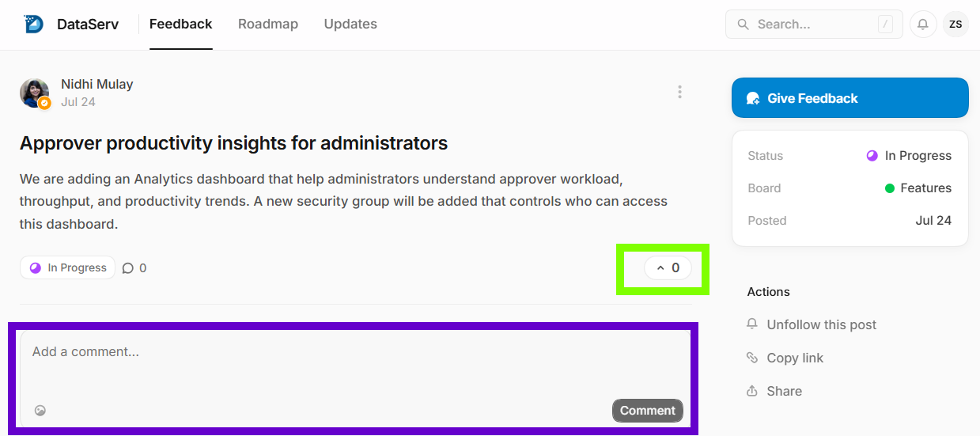980x436 pixels.
Task: Switch to the Updates tab
Action: [x=350, y=24]
